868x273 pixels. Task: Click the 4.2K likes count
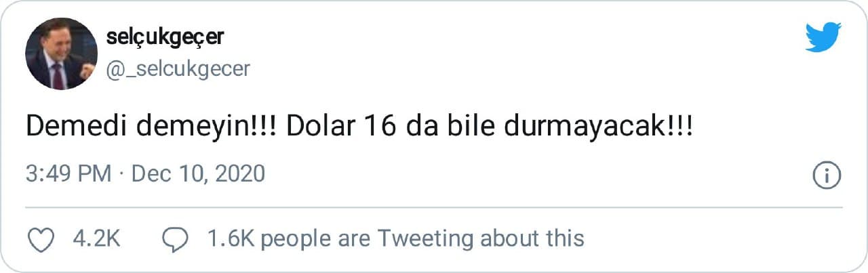coord(96,238)
